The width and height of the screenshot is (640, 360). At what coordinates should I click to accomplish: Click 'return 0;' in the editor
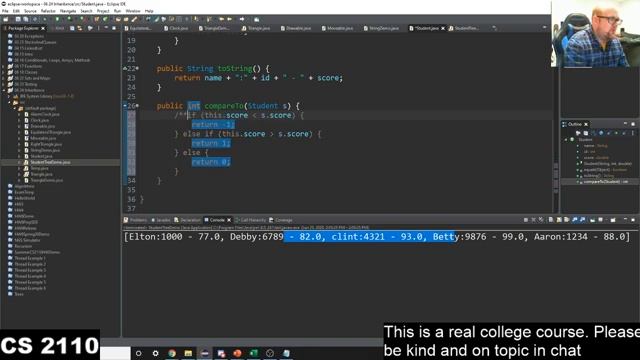[211, 162]
